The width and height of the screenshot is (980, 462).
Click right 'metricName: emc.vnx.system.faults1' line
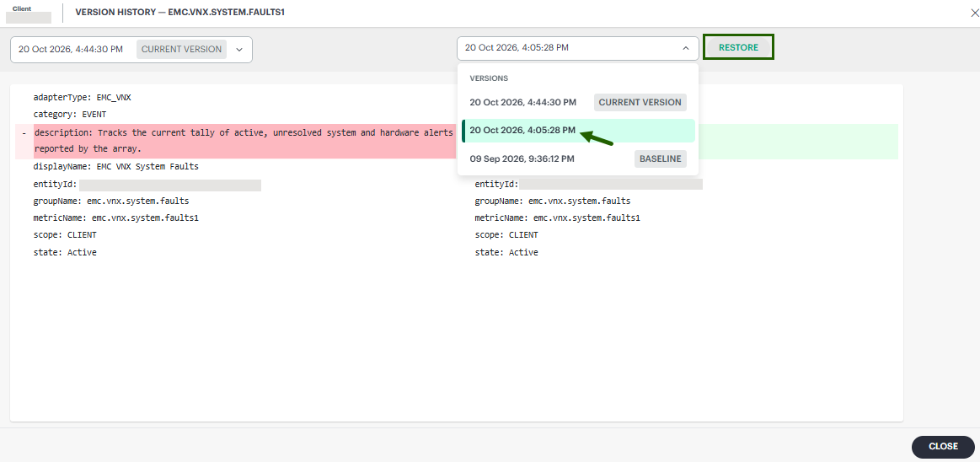coord(558,218)
